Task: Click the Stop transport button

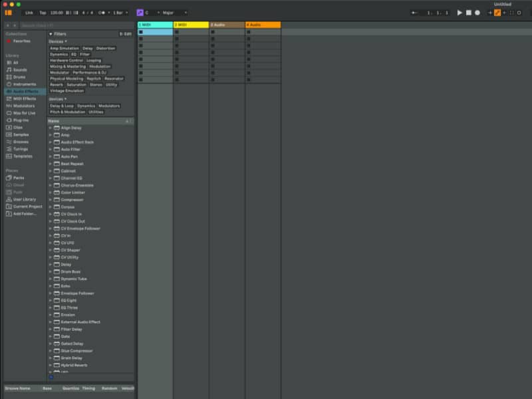Action: (468, 13)
